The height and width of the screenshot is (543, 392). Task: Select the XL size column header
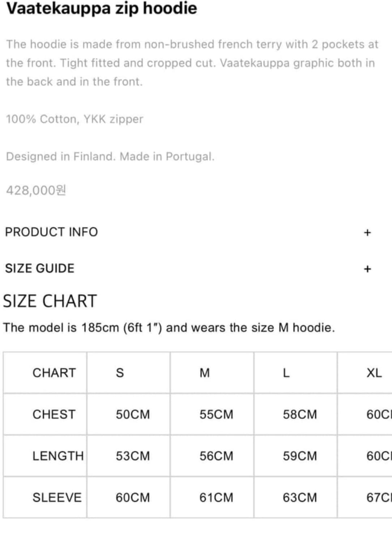374,373
